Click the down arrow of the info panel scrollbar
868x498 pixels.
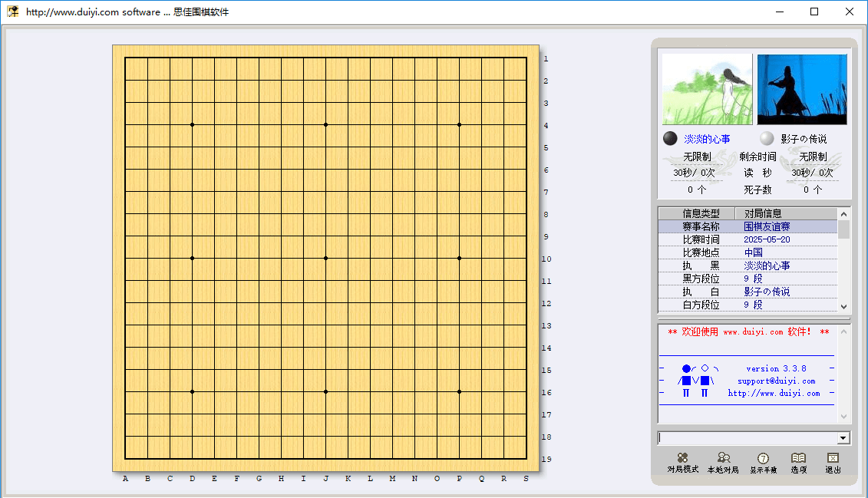point(843,306)
